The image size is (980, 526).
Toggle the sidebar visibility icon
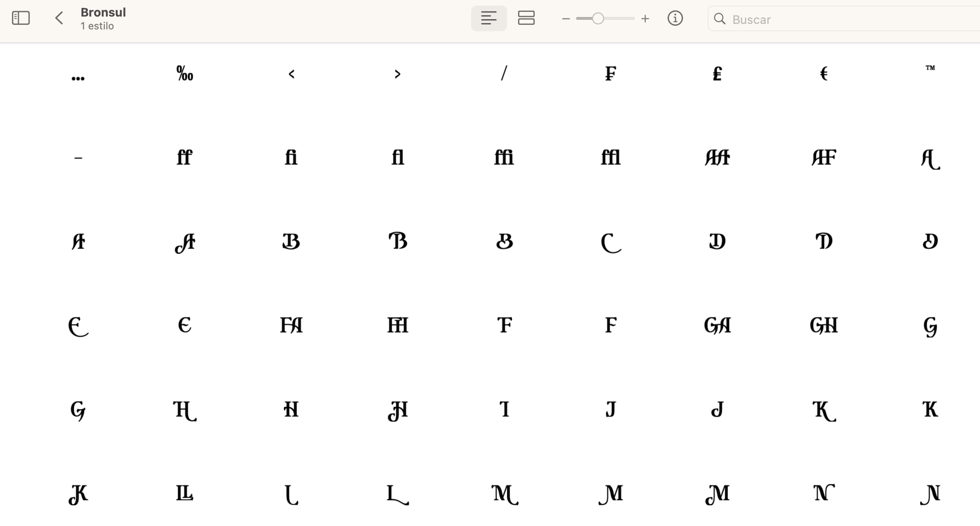[x=21, y=18]
